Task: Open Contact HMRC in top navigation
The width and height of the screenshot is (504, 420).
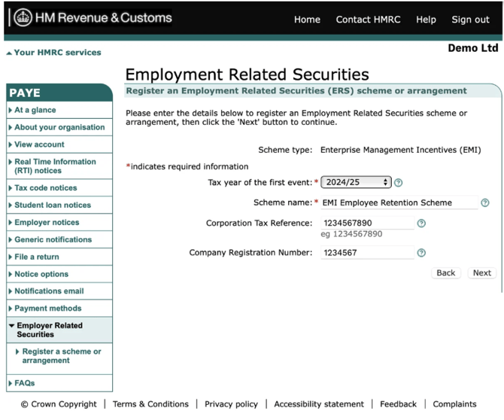Action: point(368,20)
